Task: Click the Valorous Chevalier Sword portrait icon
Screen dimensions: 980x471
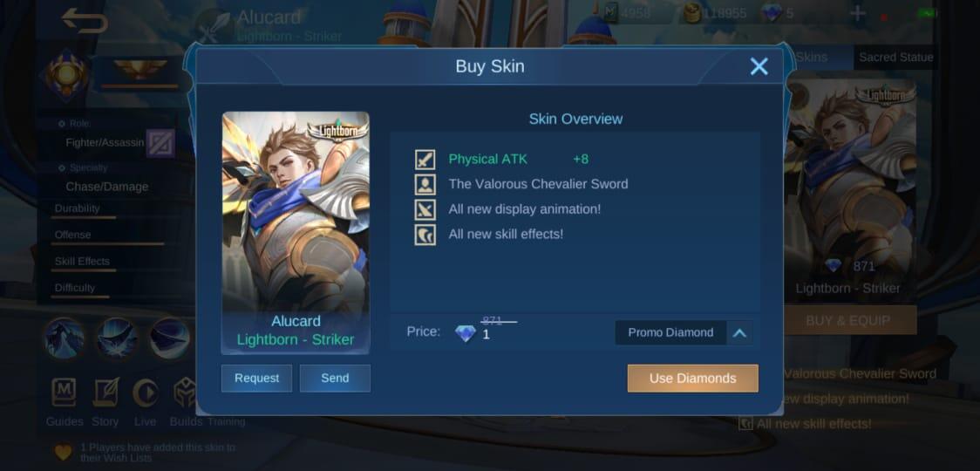Action: pyautogui.click(x=425, y=185)
